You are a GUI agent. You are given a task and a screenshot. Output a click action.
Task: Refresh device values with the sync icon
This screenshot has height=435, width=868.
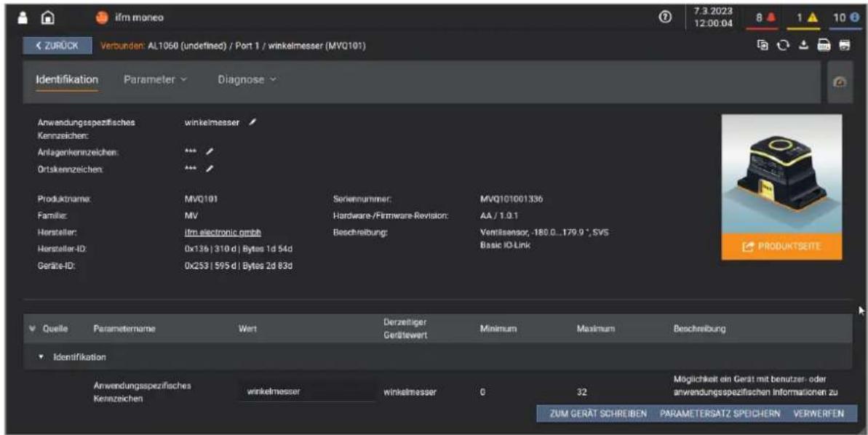tap(783, 45)
